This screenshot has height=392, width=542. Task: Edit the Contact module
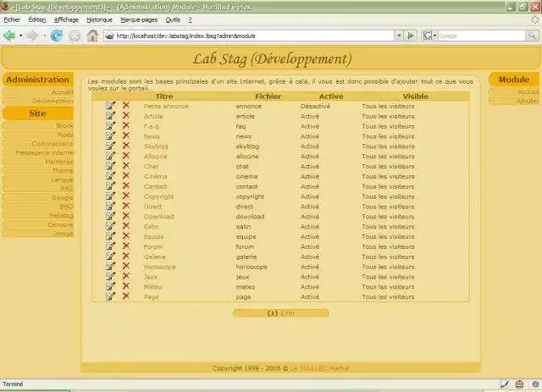pos(110,186)
